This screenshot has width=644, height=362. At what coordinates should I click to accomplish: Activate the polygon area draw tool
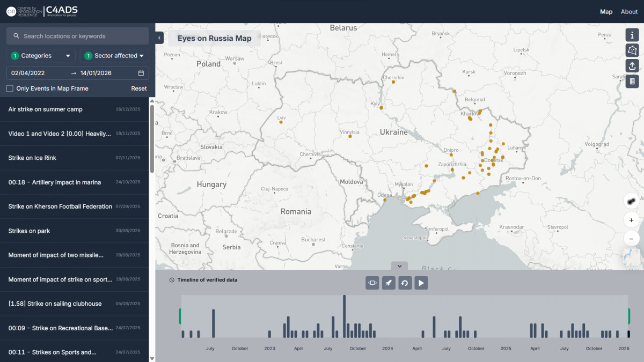pos(632,50)
